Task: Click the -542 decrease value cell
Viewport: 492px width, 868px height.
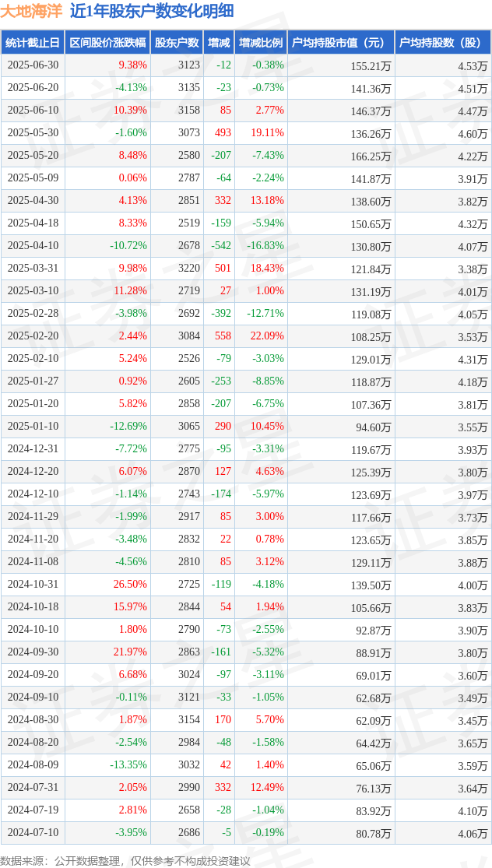Action: coord(219,245)
